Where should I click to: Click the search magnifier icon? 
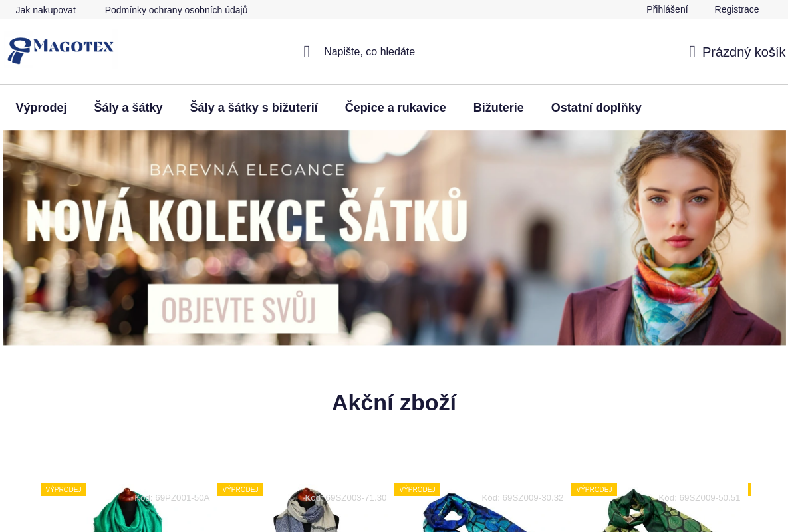click(x=307, y=52)
